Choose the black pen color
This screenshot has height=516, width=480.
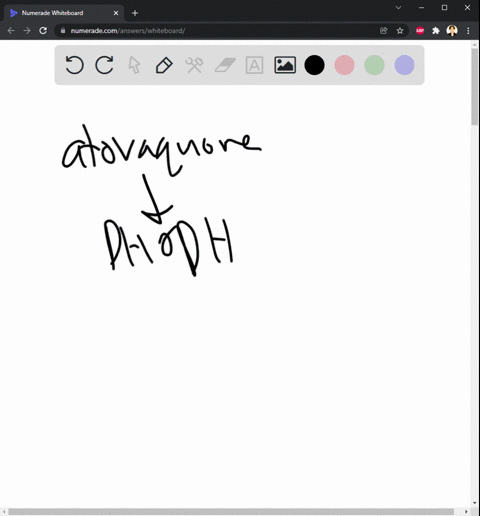(x=314, y=65)
